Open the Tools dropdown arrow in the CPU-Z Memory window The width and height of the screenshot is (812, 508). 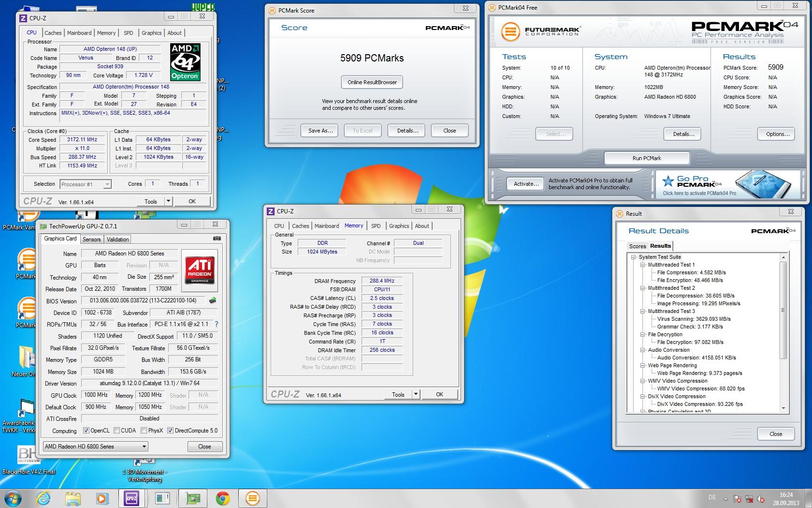[x=416, y=394]
